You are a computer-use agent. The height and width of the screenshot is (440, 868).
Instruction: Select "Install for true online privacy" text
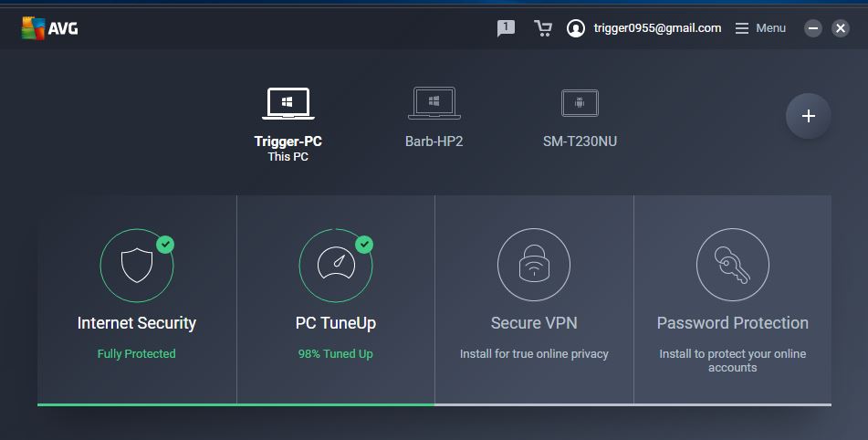[534, 353]
